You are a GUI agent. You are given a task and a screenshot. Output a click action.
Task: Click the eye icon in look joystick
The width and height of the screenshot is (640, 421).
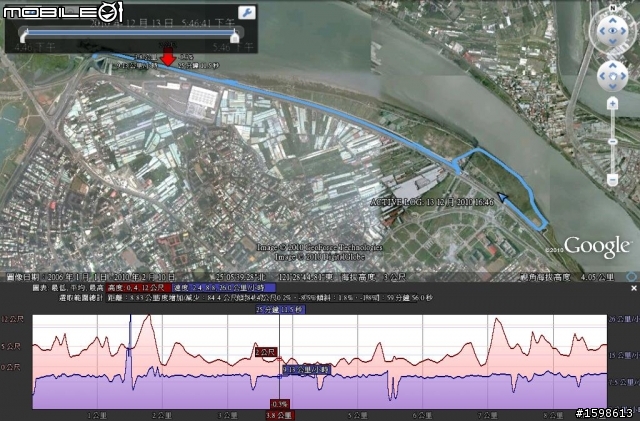click(612, 31)
